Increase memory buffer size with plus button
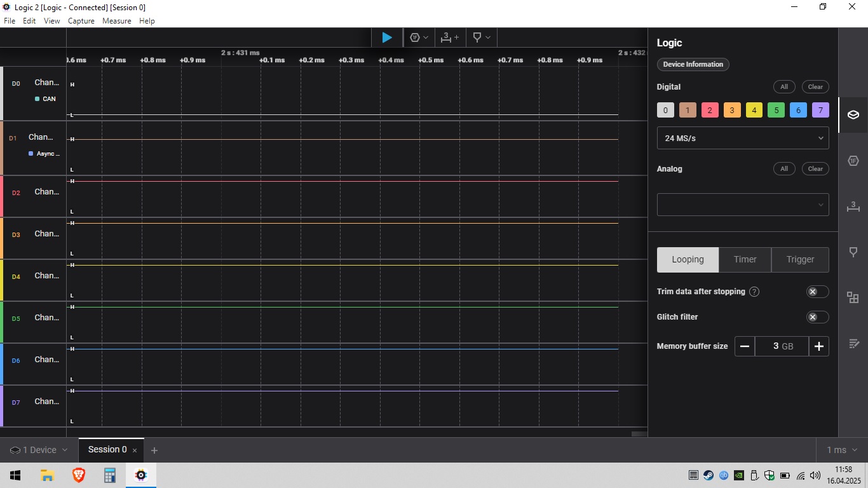The height and width of the screenshot is (488, 868). click(x=818, y=346)
